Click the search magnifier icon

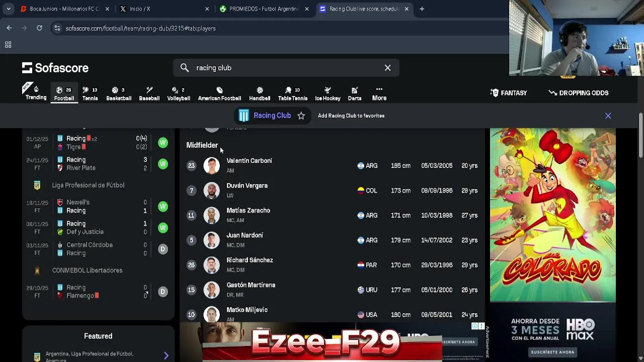point(185,68)
